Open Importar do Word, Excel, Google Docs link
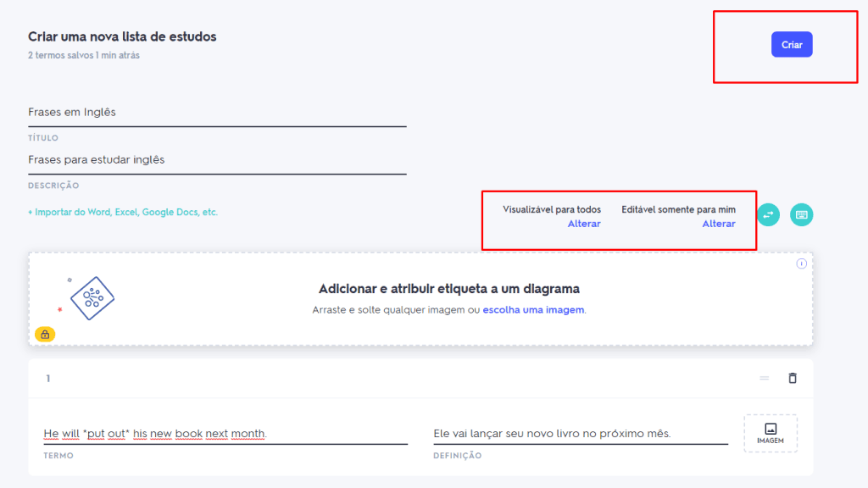The image size is (868, 488). pyautogui.click(x=123, y=212)
